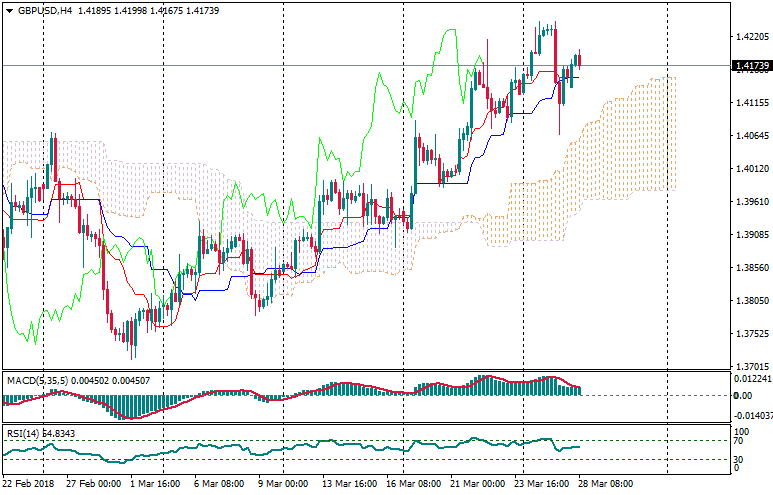Click the MACD 0.00 zero level label
Viewport: 773px width, 495px height.
[x=742, y=396]
